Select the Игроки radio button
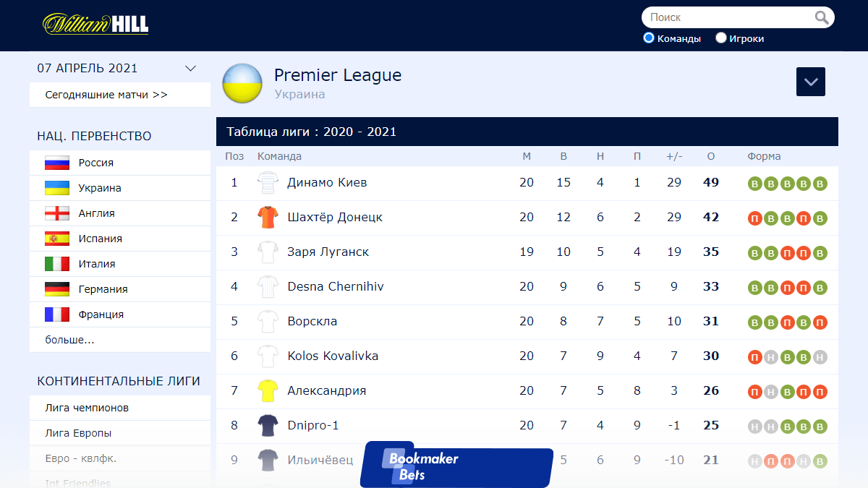 [x=721, y=38]
